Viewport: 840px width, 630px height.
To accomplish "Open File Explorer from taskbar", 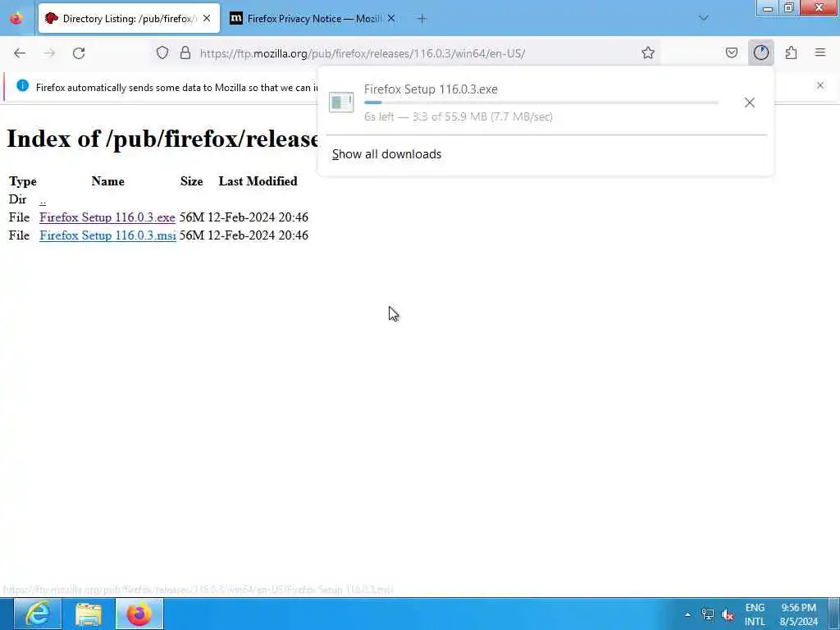I will click(x=89, y=614).
